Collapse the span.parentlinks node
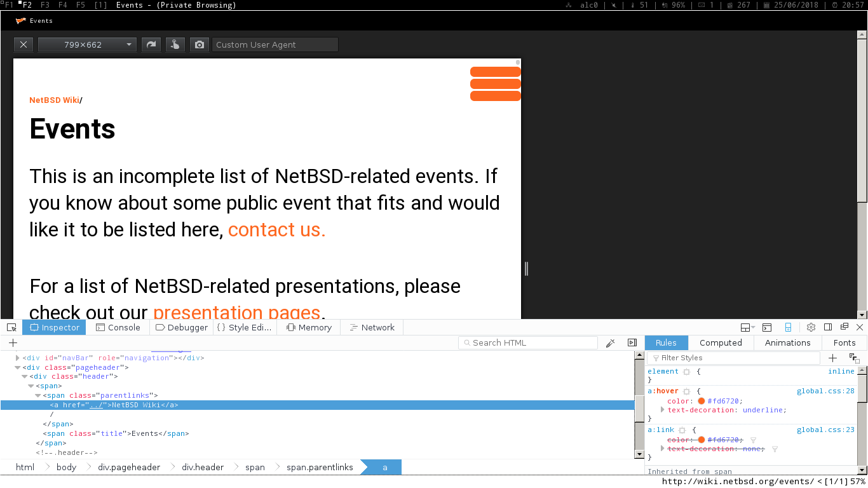The width and height of the screenshot is (868, 488). (38, 396)
